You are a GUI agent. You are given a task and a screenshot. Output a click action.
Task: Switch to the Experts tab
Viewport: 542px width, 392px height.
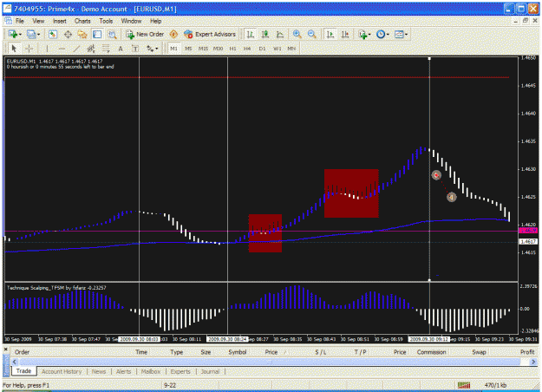tap(180, 371)
